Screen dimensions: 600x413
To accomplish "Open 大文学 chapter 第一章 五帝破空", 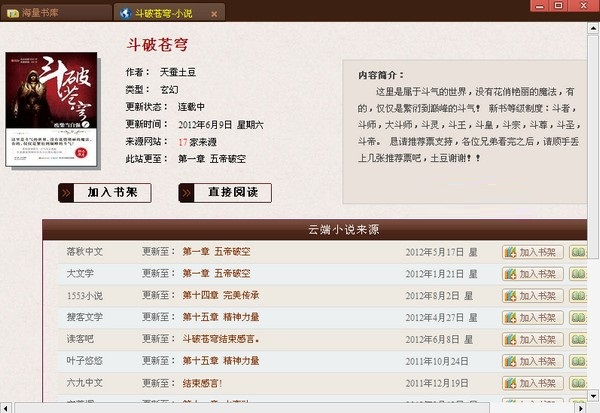I will click(x=217, y=273).
